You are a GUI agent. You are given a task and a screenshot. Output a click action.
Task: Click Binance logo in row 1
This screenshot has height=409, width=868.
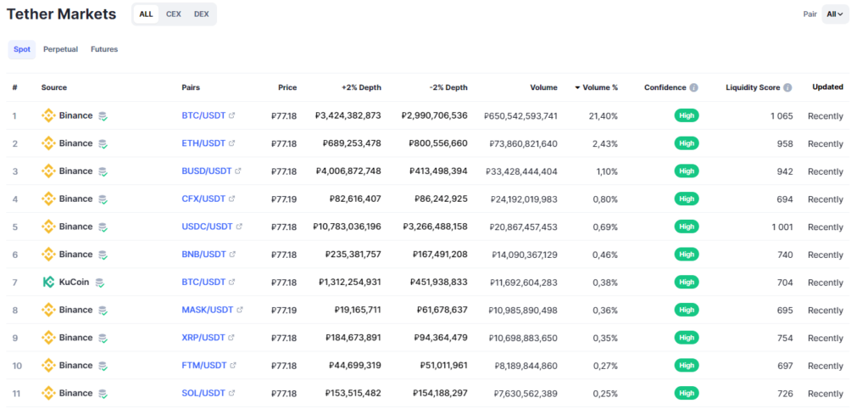[x=48, y=115]
